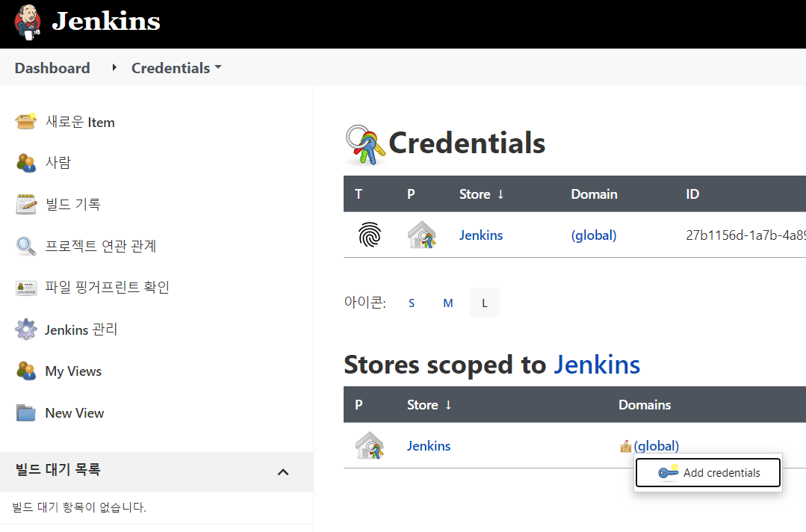Open Jenkins 관리 sidebar link
The image size is (806, 532).
[x=81, y=330]
